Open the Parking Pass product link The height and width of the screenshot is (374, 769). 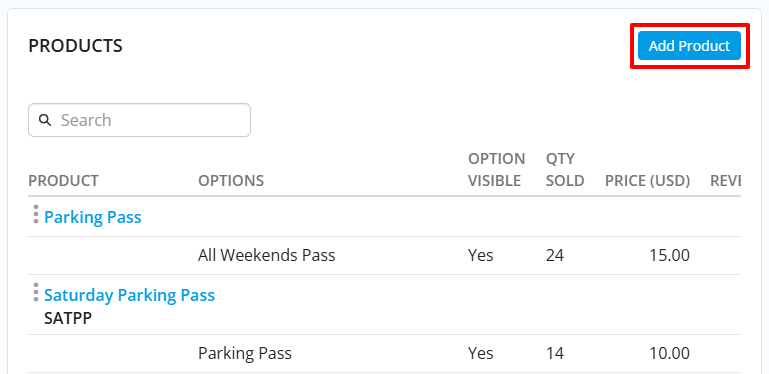(x=93, y=217)
